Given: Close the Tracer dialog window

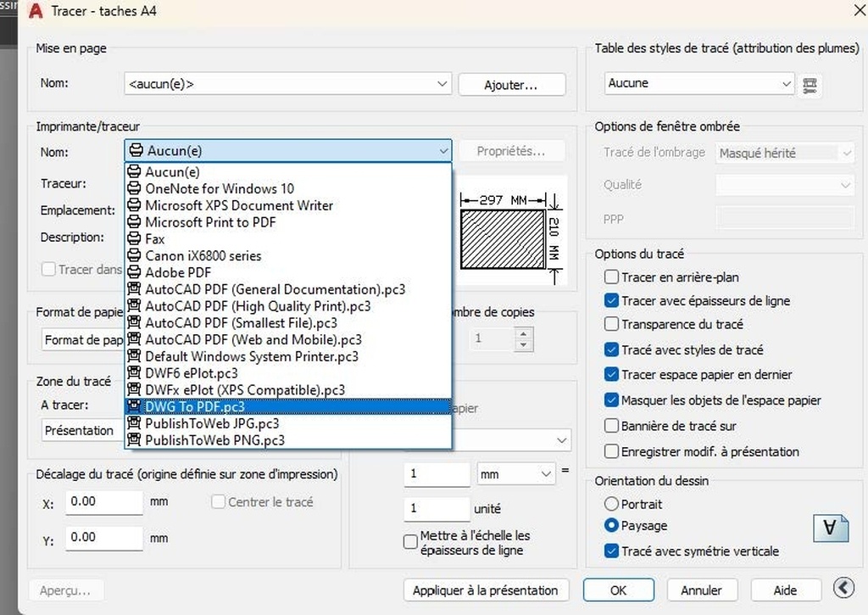Looking at the screenshot, I should coord(860,10).
